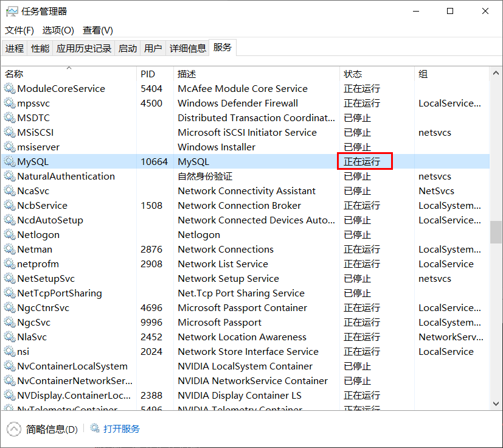
Task: Click the gear icon next to NcdAutoSetup
Action: point(10,220)
